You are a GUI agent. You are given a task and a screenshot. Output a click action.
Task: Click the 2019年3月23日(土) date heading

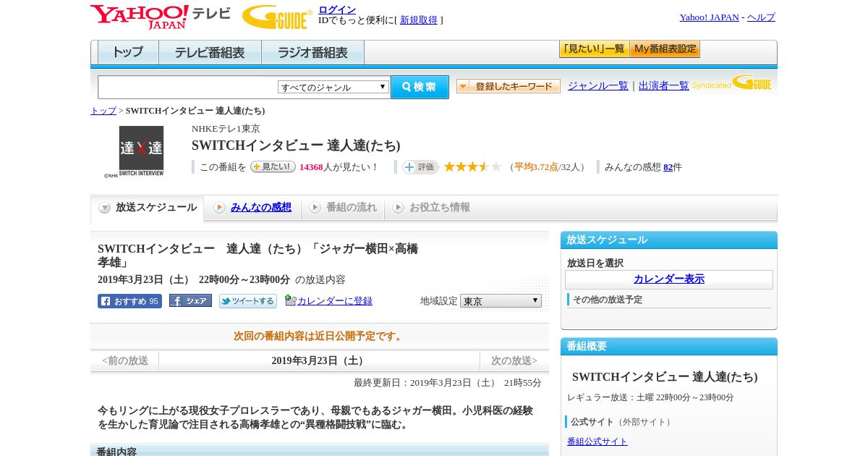click(319, 360)
